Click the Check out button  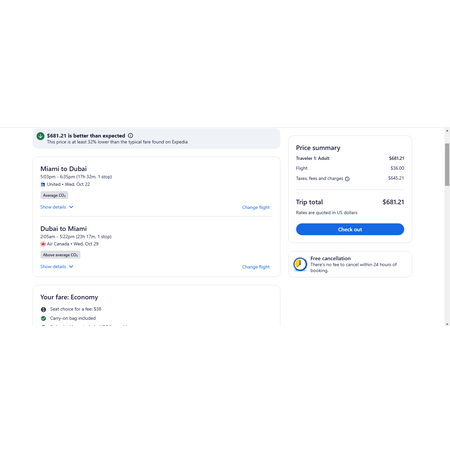(x=350, y=229)
